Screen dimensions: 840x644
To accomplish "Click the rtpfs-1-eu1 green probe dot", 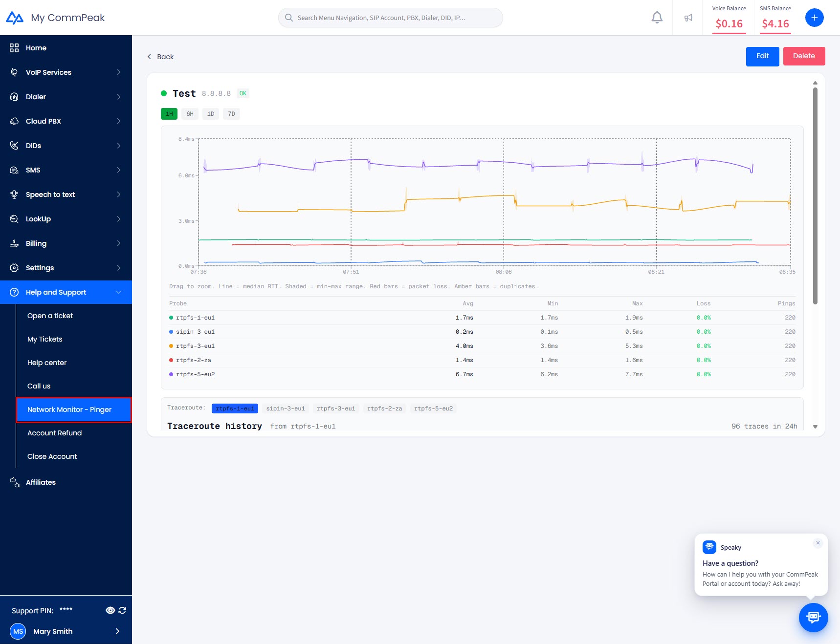I will click(x=171, y=318).
